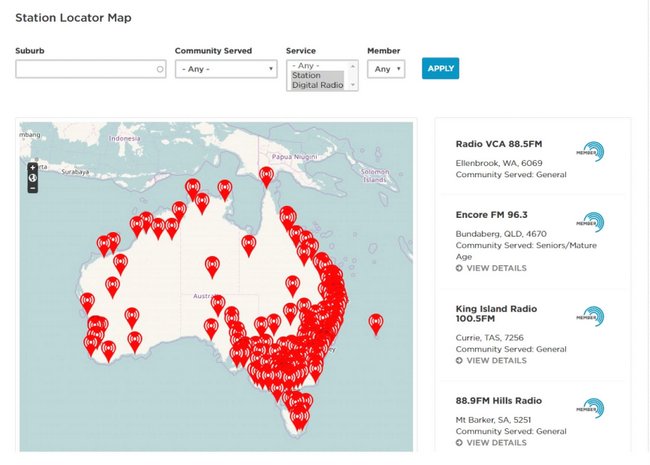Viewport: 650px width, 465px height.
Task: Open View Details for 88.9FM Hills Radio
Action: pyautogui.click(x=495, y=442)
